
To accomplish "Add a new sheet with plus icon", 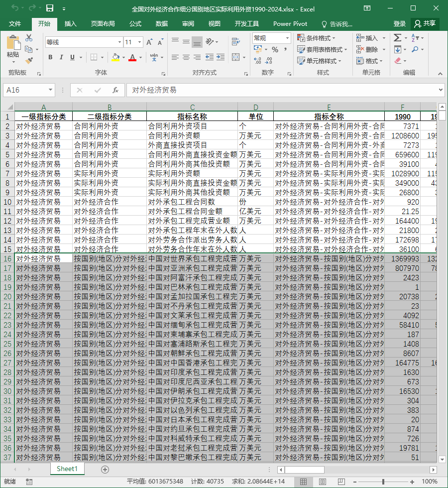I will [105, 470].
